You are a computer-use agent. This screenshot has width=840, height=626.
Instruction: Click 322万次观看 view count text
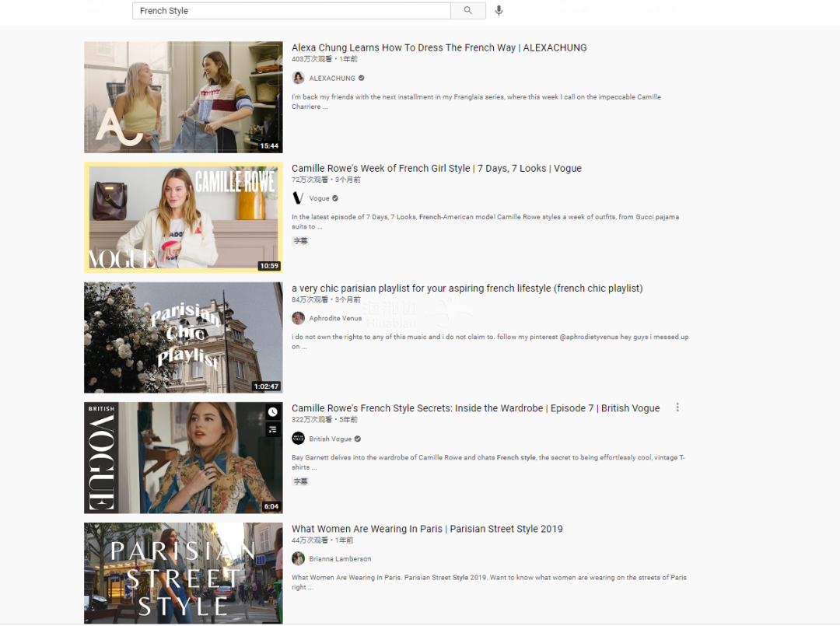point(312,419)
